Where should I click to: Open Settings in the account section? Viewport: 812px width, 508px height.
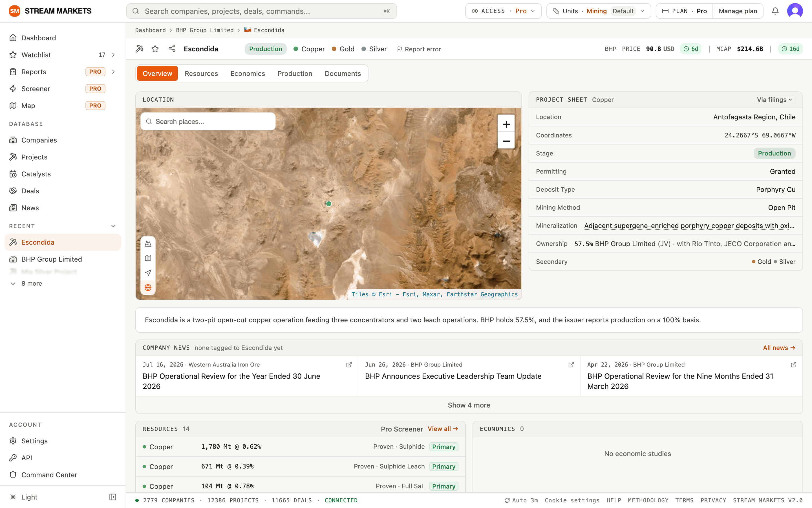click(x=63, y=441)
